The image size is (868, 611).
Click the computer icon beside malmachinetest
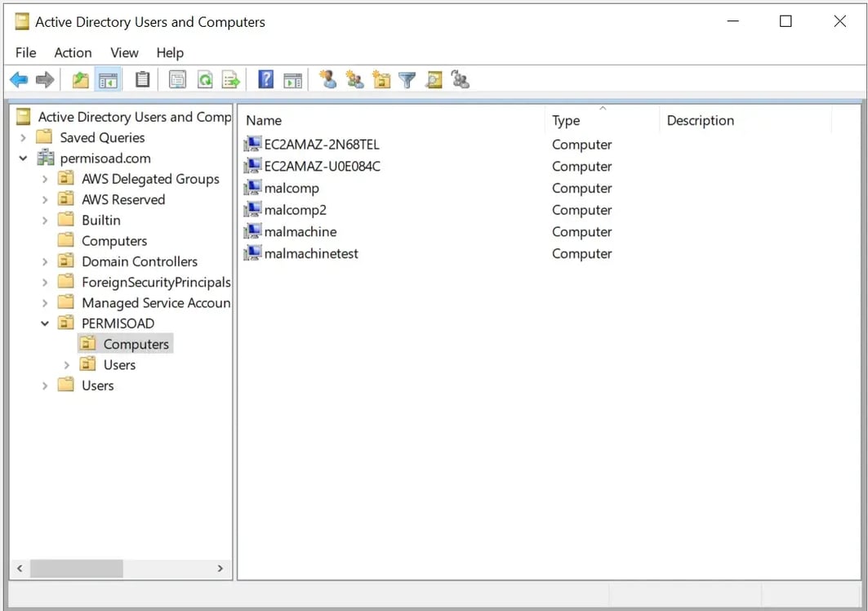point(252,253)
